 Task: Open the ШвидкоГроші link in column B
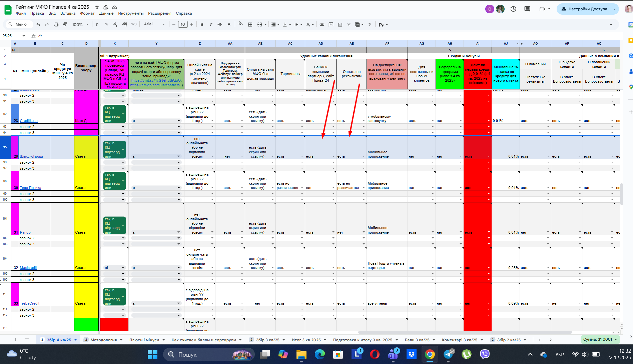(x=31, y=156)
